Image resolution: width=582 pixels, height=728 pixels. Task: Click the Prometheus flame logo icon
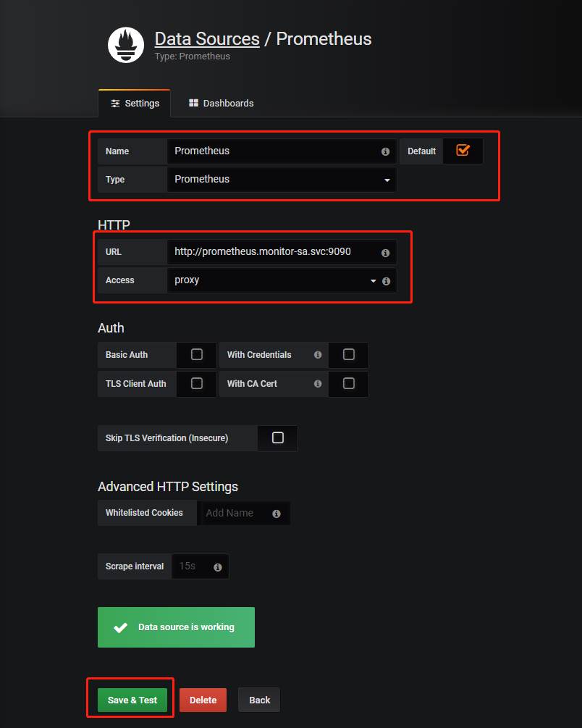coord(126,45)
